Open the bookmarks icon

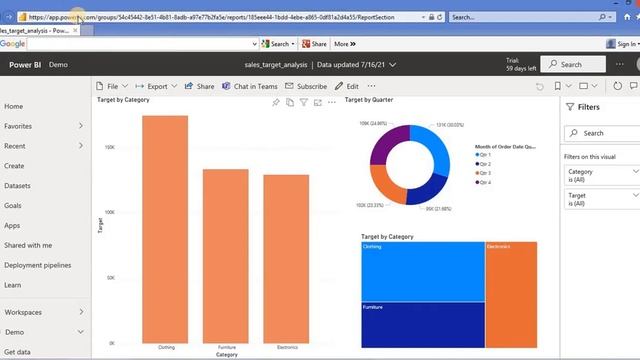(x=558, y=86)
